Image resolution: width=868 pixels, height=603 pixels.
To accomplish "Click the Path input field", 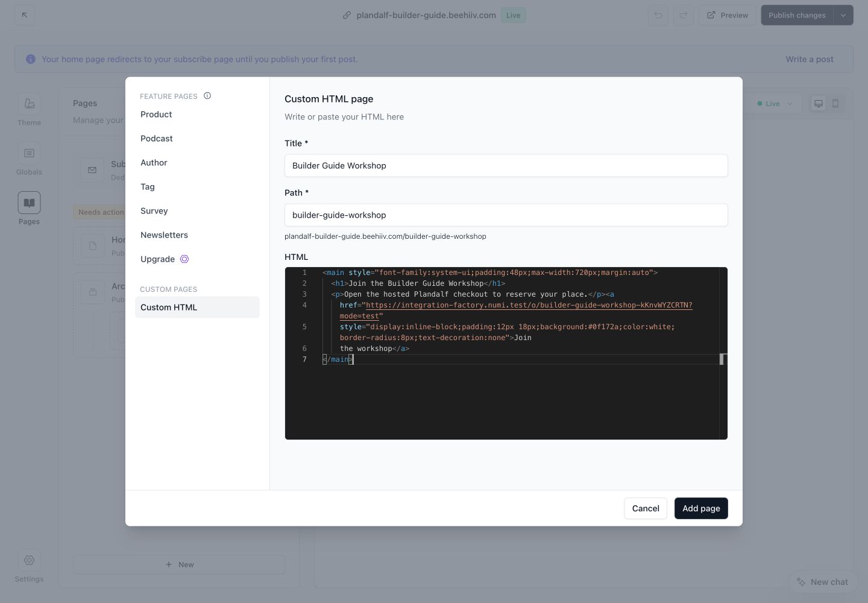I will 506,215.
